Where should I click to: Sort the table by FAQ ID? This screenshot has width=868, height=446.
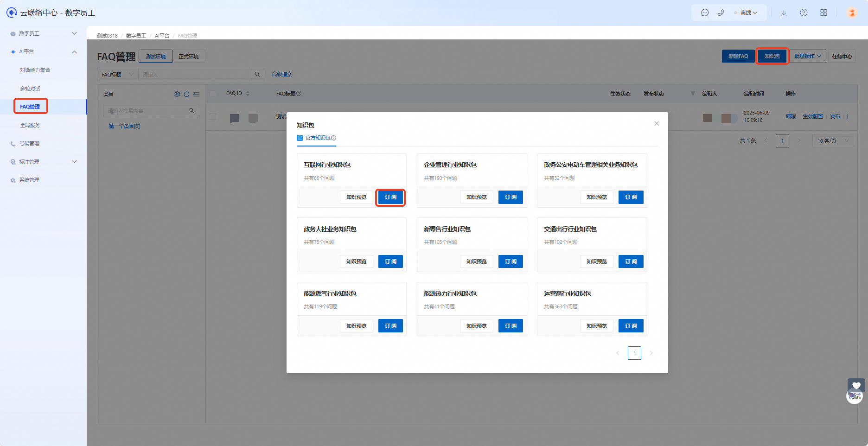point(248,94)
